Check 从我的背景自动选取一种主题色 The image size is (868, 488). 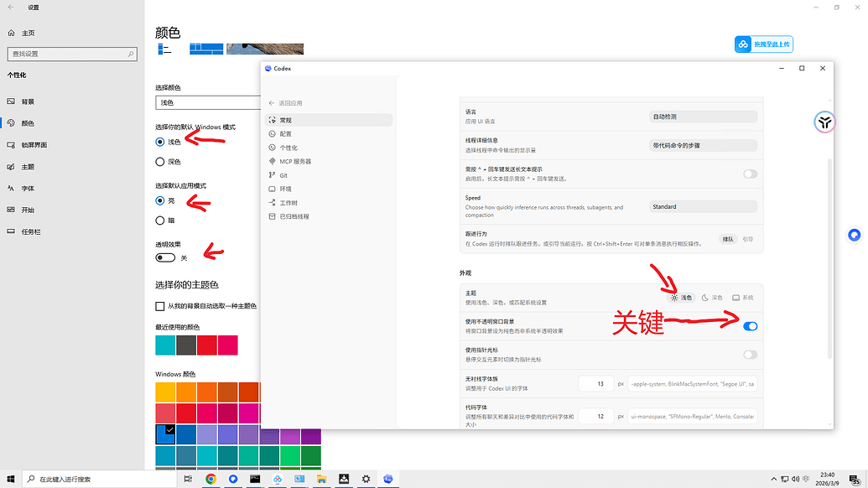pos(160,306)
